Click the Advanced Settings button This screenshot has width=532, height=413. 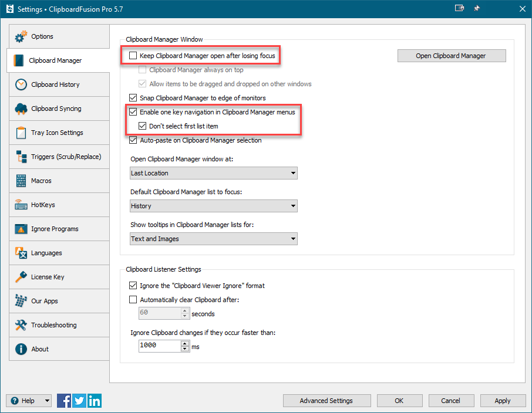326,401
